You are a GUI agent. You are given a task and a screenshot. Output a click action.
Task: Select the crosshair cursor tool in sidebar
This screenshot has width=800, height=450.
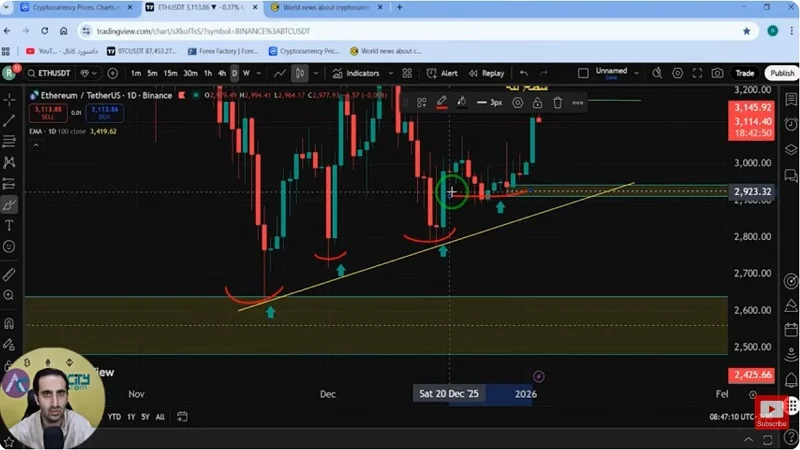coord(9,100)
